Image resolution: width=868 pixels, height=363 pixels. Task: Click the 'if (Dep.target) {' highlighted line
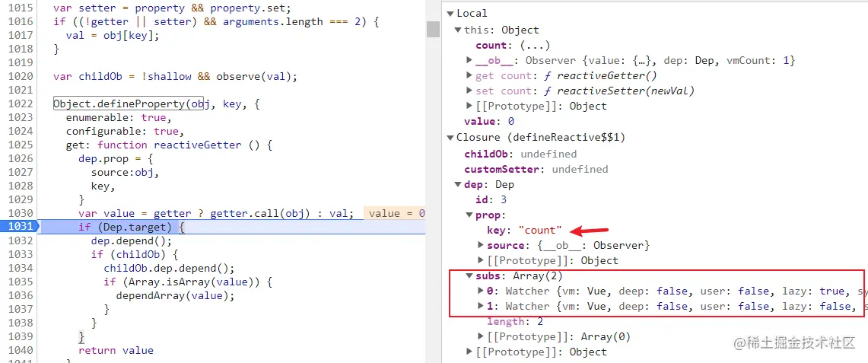coord(131,227)
